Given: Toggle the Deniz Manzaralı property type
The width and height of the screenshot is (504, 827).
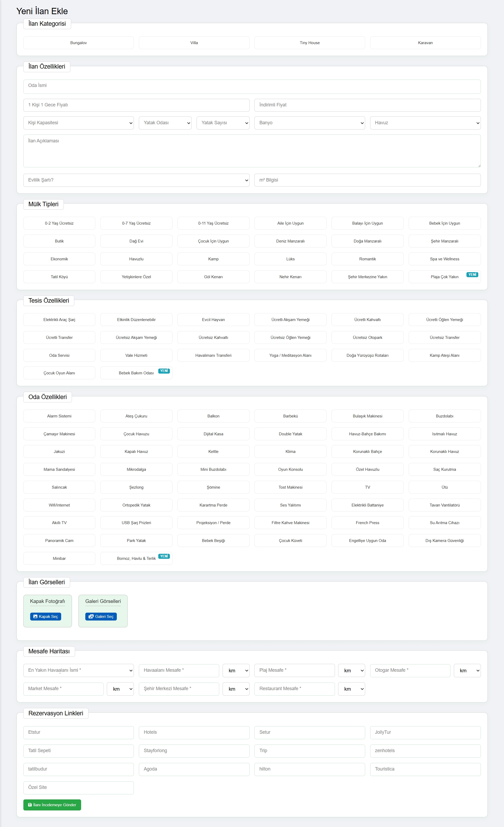Looking at the screenshot, I should (x=290, y=241).
